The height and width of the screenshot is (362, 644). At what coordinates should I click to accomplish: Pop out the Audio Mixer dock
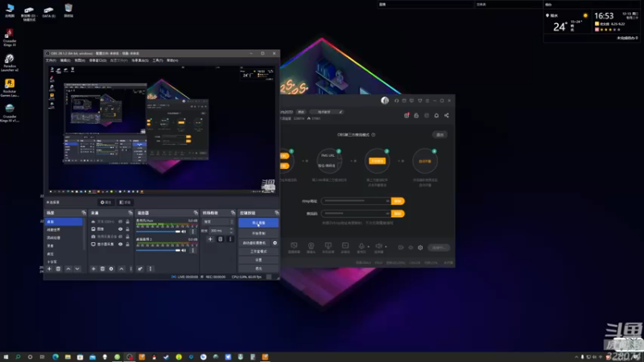pos(196,212)
